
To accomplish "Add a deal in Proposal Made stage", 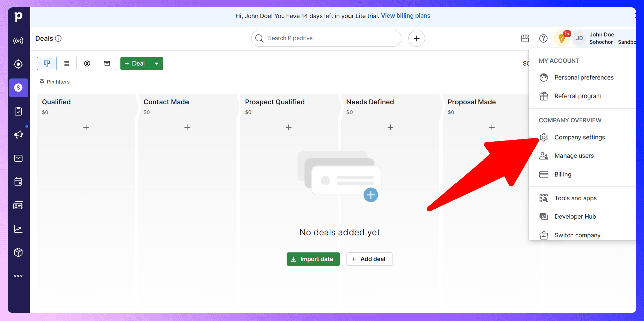I will [492, 127].
